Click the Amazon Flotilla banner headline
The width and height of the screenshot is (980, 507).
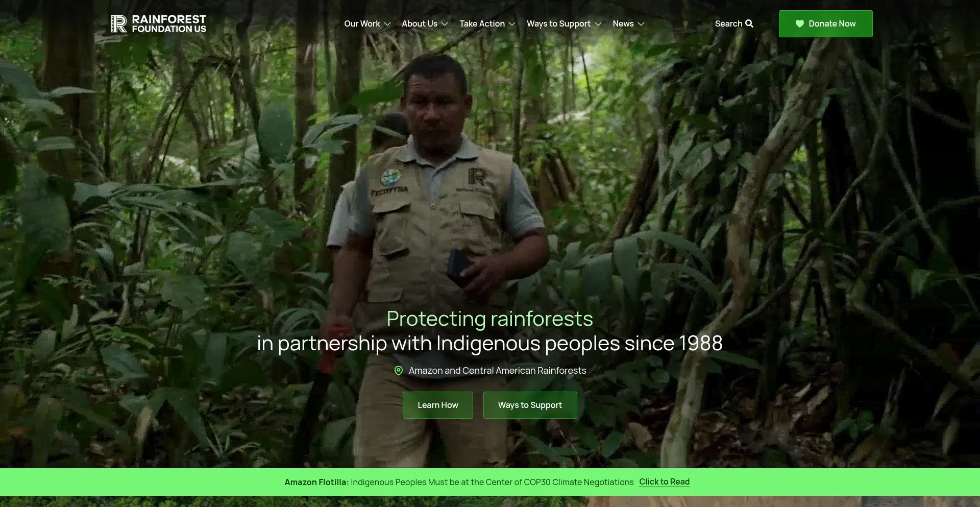tap(459, 482)
